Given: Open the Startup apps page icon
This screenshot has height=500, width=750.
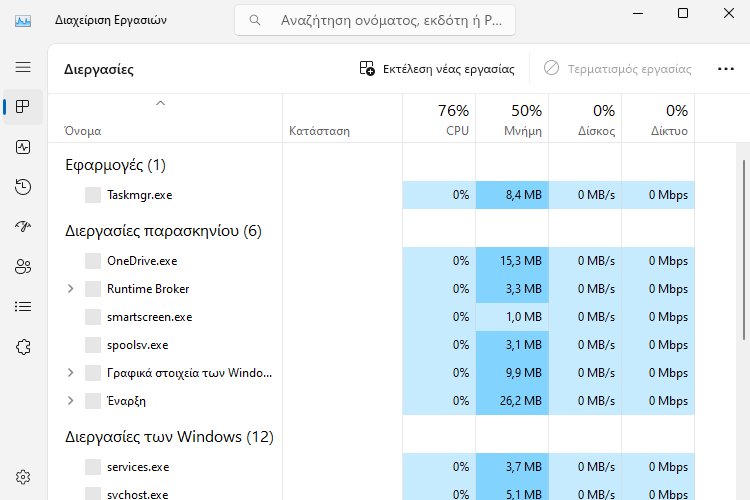Looking at the screenshot, I should point(23,226).
